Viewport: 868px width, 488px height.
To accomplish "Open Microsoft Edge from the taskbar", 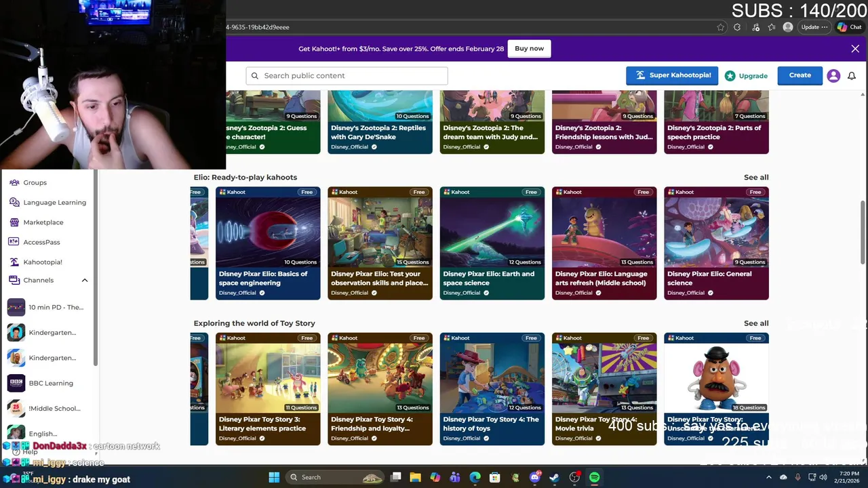I will (x=475, y=477).
